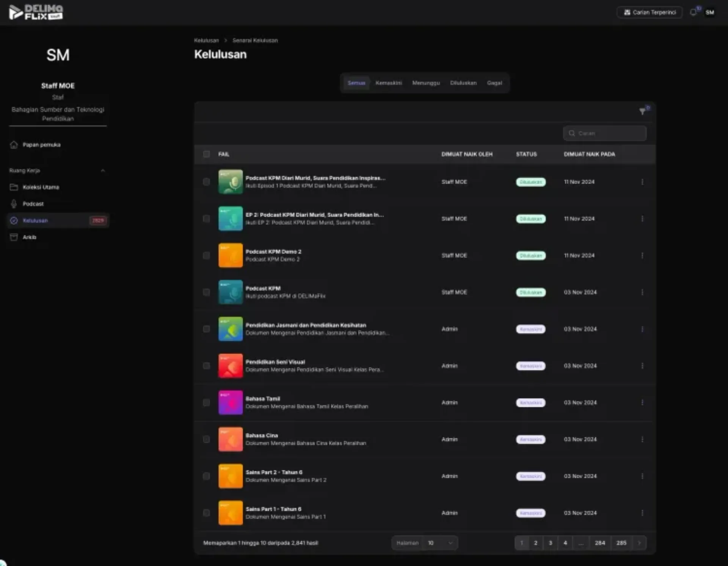Open row menu for Pendidikan Seni Visual

(x=642, y=366)
